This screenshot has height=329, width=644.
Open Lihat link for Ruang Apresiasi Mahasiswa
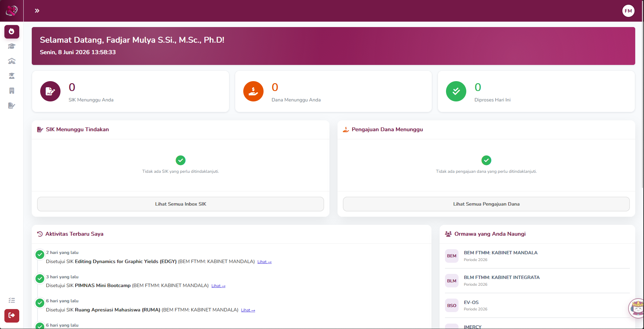(248, 310)
